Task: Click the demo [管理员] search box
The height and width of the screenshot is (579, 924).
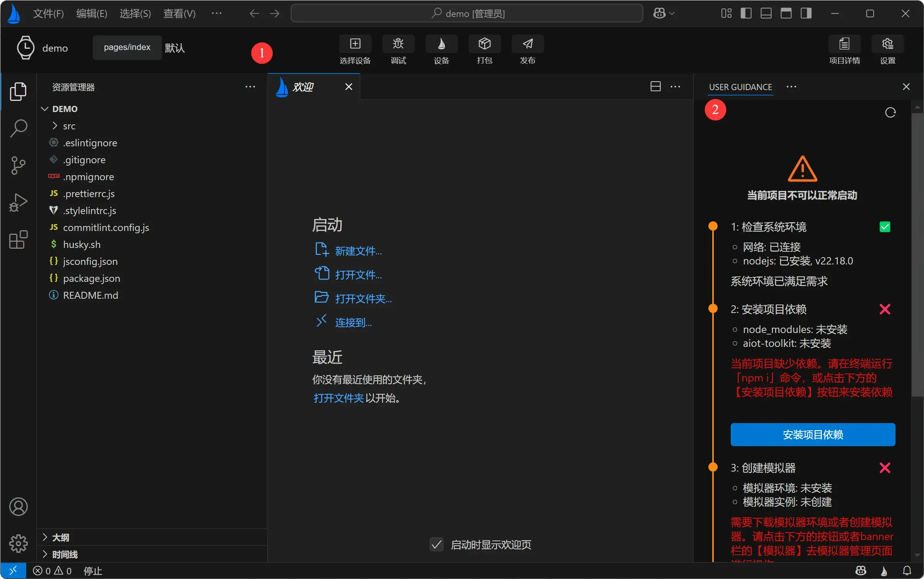Action: click(x=467, y=13)
